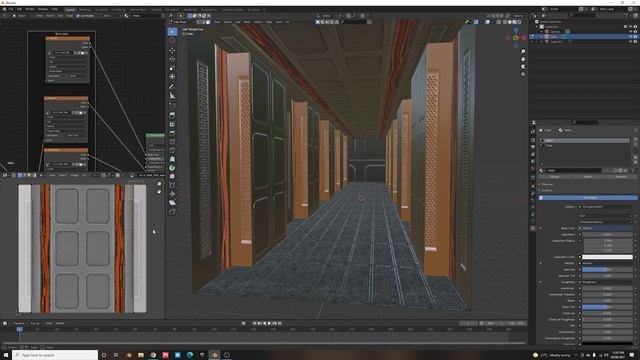
Task: Select the Smooth tool
Action: [x=172, y=176]
